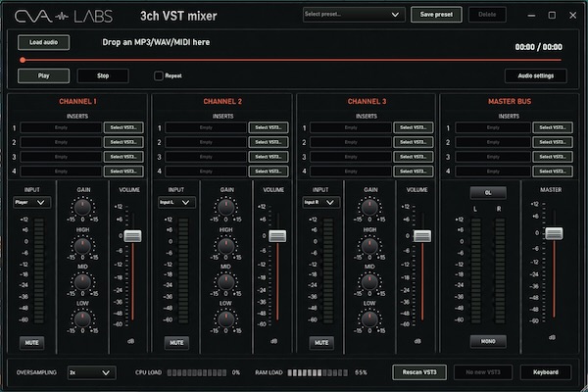588x392 pixels.
Task: Select VST3 for Channel 1 insert 1
Action: (123, 127)
